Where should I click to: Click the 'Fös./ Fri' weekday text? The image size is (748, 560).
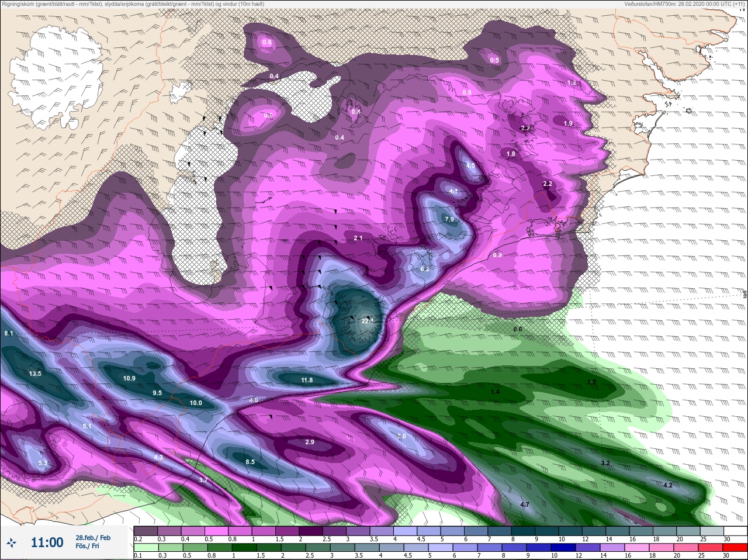87,546
